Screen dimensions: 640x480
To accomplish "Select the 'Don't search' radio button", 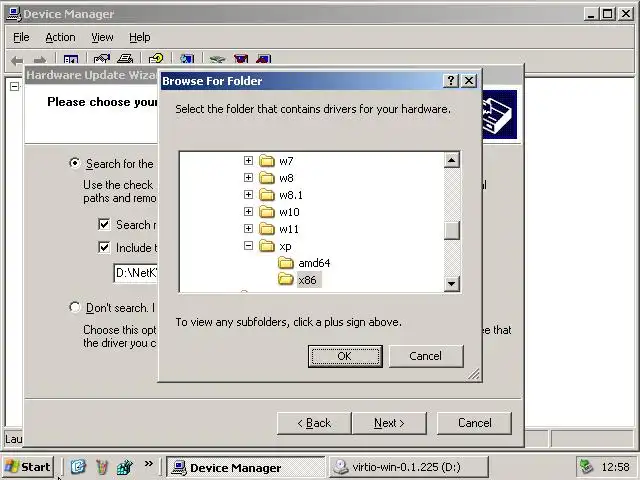I will coord(75,307).
